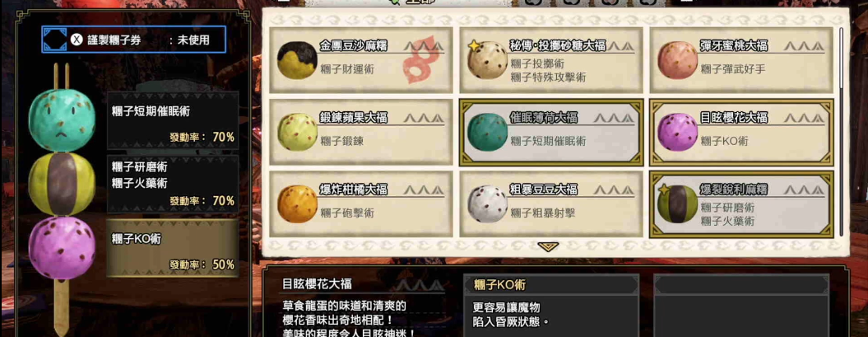The width and height of the screenshot is (868, 337).
Task: Select the 糰子短期催眠術 skewer slot
Action: pos(173,120)
